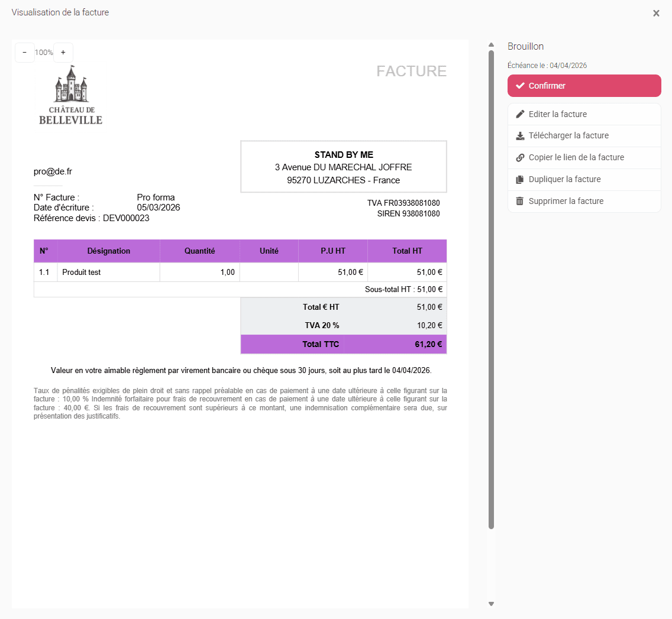
Task: Close the invoice preview with the X
Action: [656, 13]
